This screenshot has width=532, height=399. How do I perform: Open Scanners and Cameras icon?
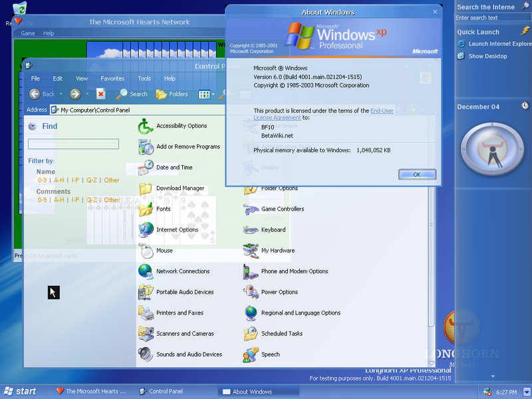coord(146,334)
